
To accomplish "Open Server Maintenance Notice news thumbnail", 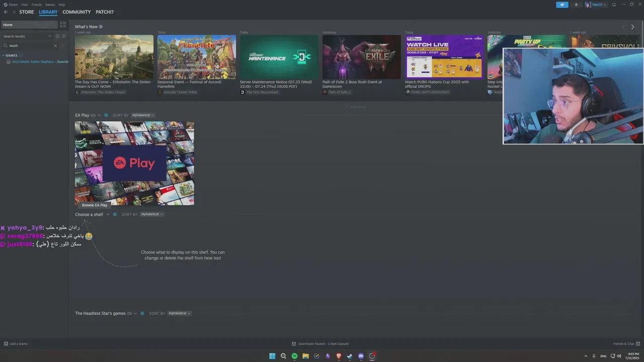I will tap(279, 57).
